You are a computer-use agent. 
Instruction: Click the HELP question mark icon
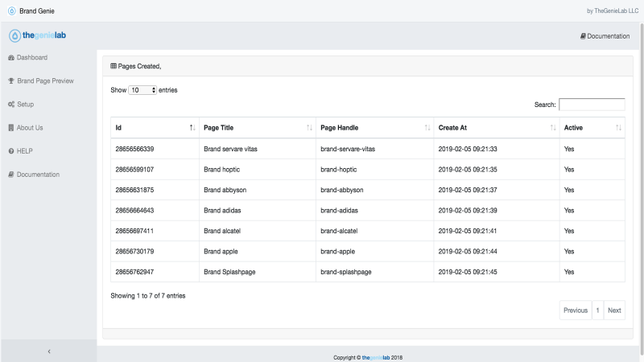(x=11, y=151)
